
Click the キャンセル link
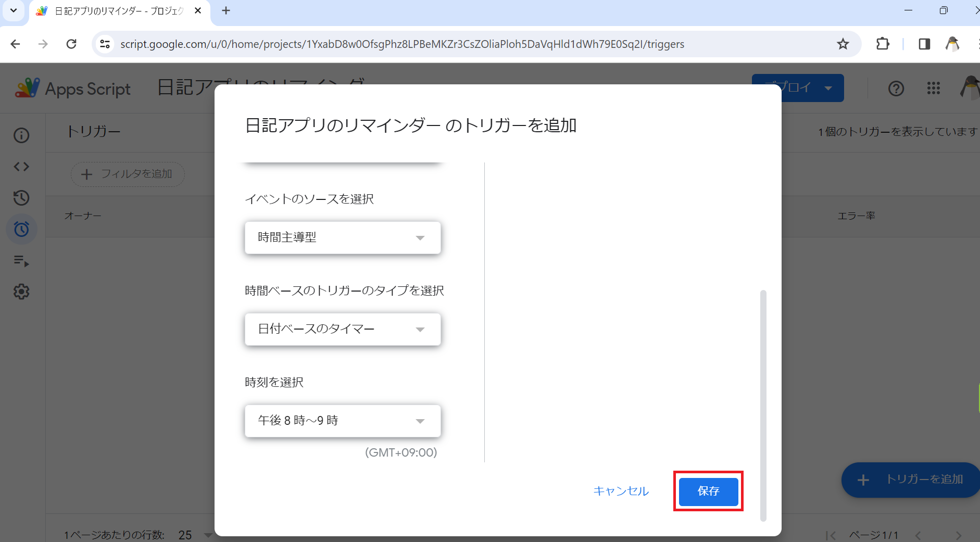point(621,491)
